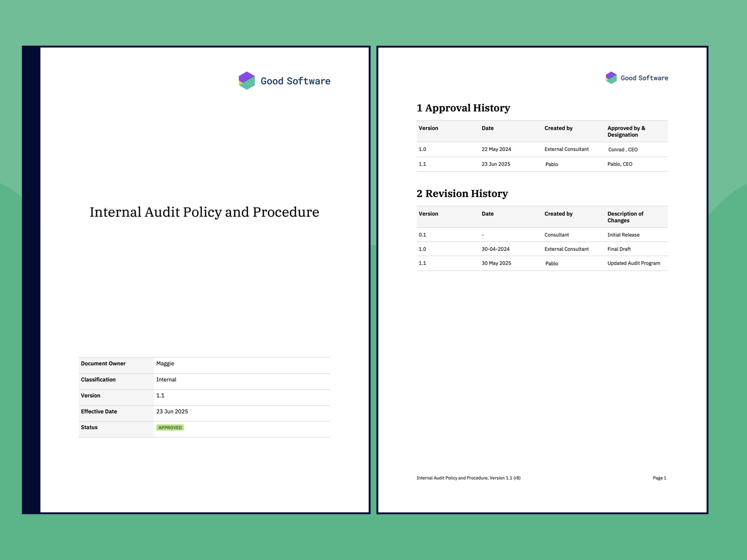This screenshot has width=747, height=560.
Task: Click '23 Jun 2025' in Approval History table
Action: pyautogui.click(x=496, y=164)
